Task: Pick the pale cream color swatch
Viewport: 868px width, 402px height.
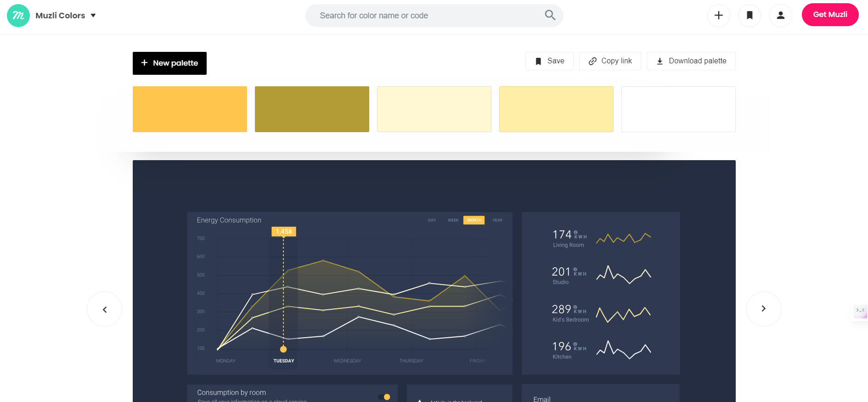Action: click(x=434, y=109)
